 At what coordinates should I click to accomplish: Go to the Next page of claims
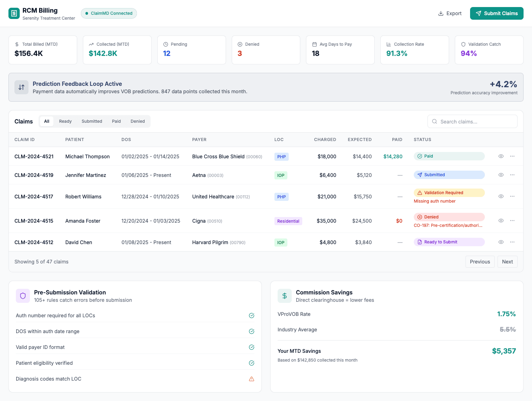(x=507, y=262)
